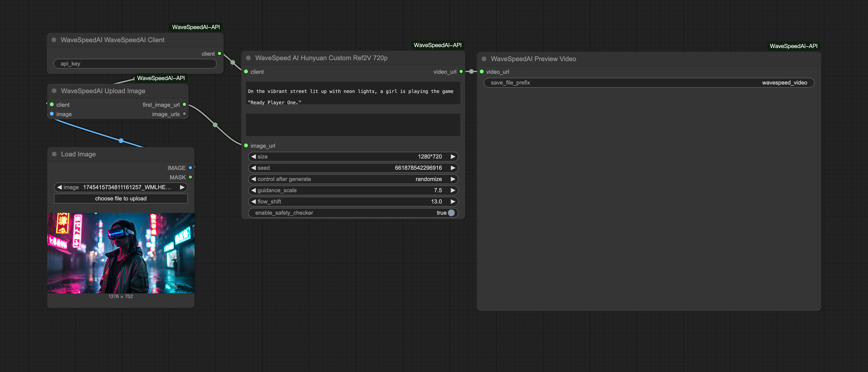The image size is (868, 372).
Task: Click the image_url input port on Hunyuan node
Action: coord(246,146)
